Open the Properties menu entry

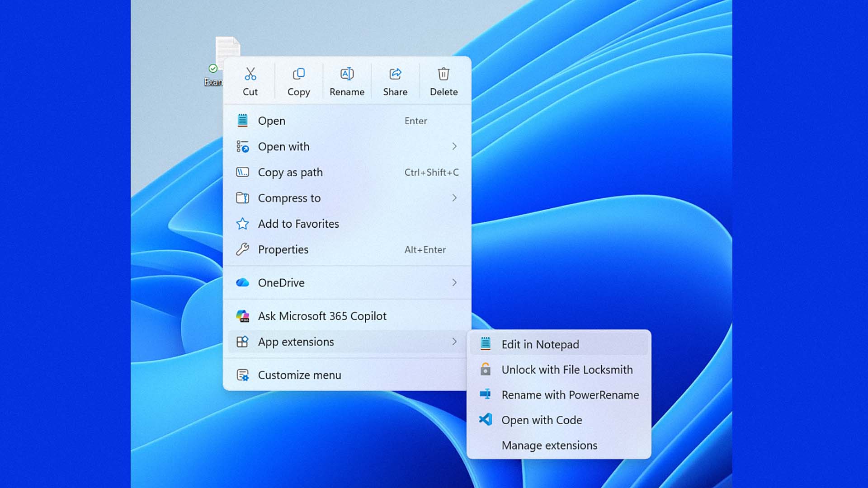[347, 249]
